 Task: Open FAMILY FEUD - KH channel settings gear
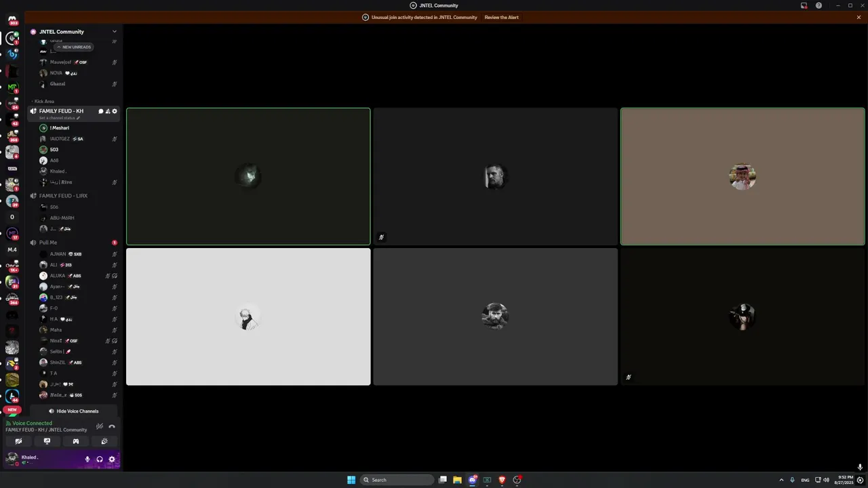click(114, 111)
